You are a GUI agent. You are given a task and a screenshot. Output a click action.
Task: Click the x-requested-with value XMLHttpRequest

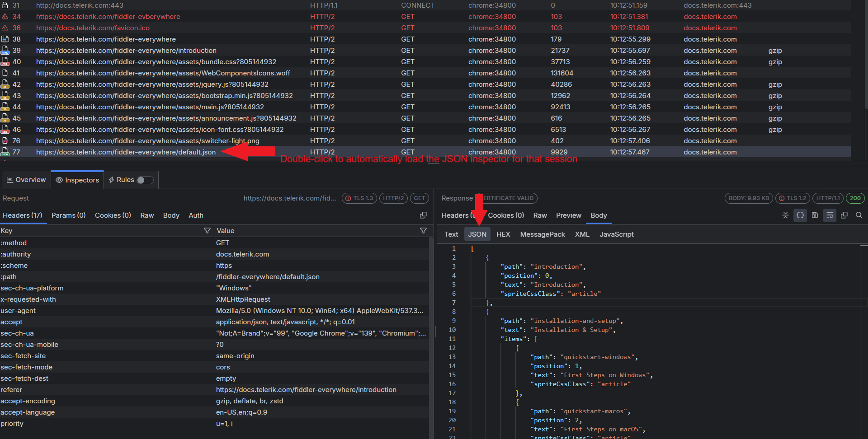tap(243, 299)
